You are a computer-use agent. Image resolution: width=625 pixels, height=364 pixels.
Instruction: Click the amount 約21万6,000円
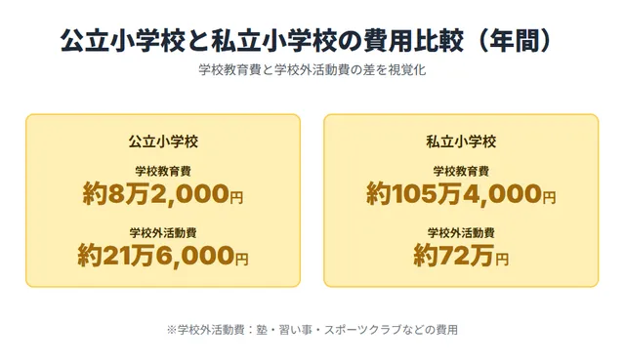pyautogui.click(x=163, y=256)
